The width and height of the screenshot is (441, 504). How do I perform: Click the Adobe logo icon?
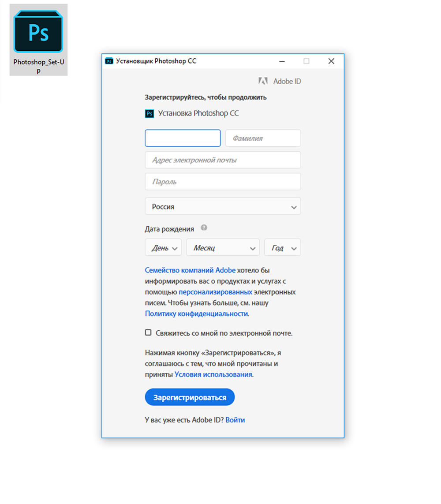point(263,81)
